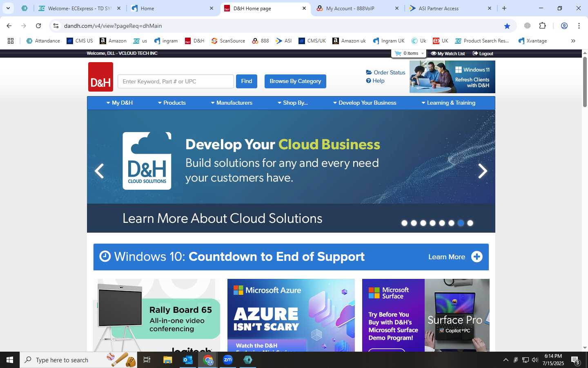The height and width of the screenshot is (368, 588).
Task: Open the Help link
Action: pos(375,81)
